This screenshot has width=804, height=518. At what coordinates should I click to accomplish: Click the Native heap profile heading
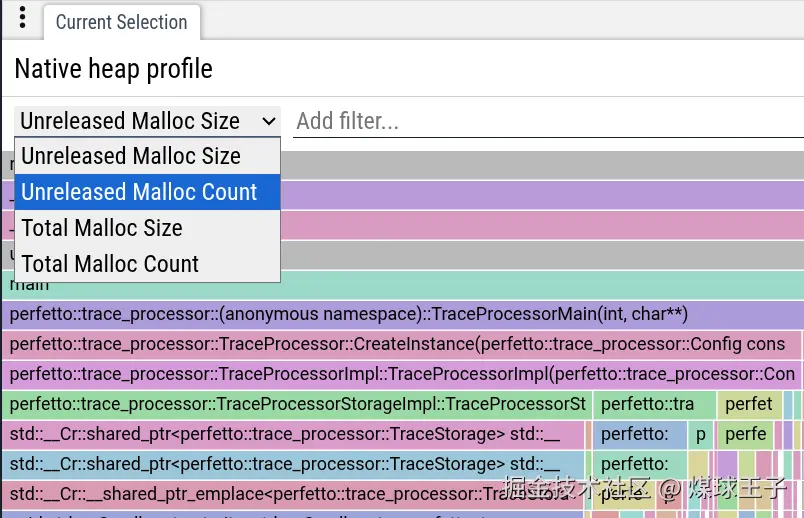(113, 69)
